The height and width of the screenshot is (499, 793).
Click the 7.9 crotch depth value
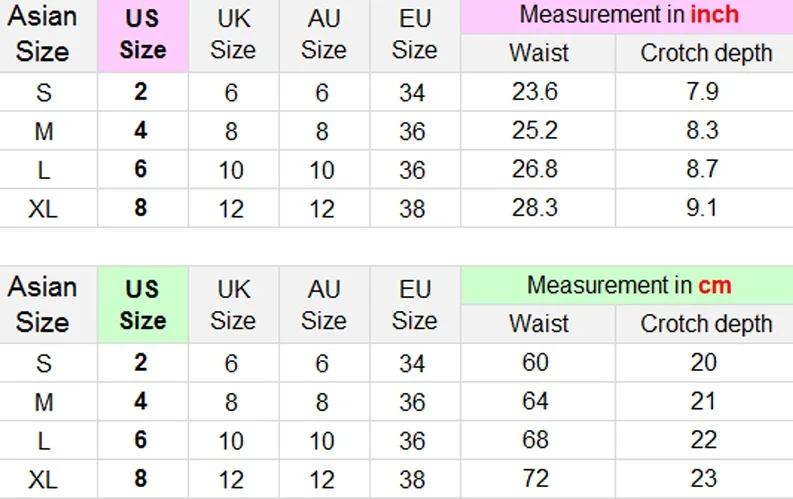[703, 92]
